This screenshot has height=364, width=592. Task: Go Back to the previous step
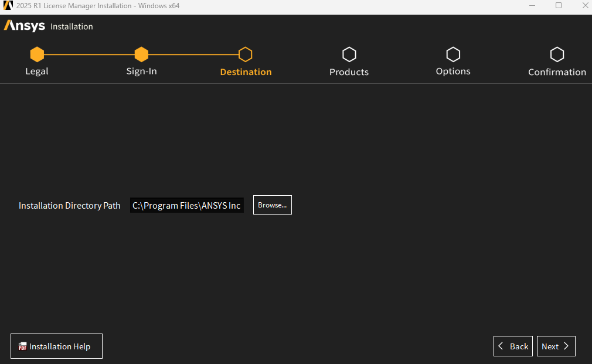[x=513, y=346]
